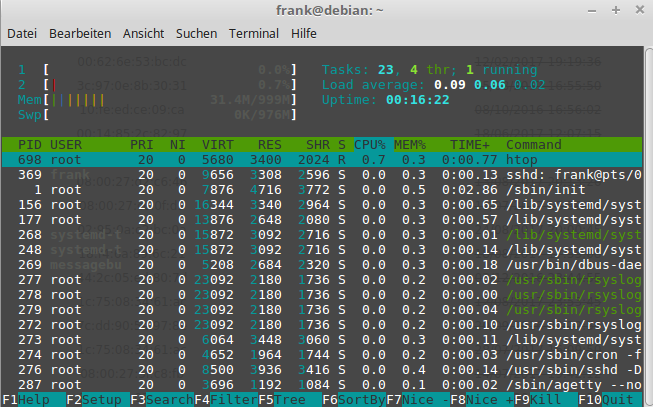This screenshot has height=407, width=653.
Task: Maximize the terminal window
Action: (616, 10)
